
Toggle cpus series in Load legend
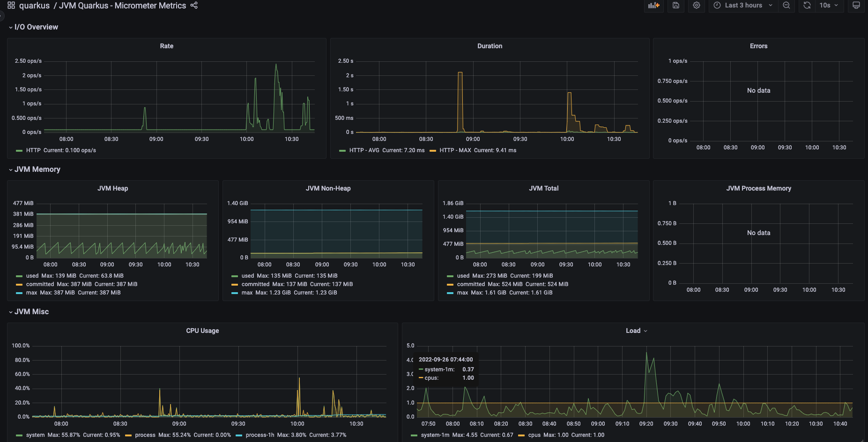(x=534, y=435)
